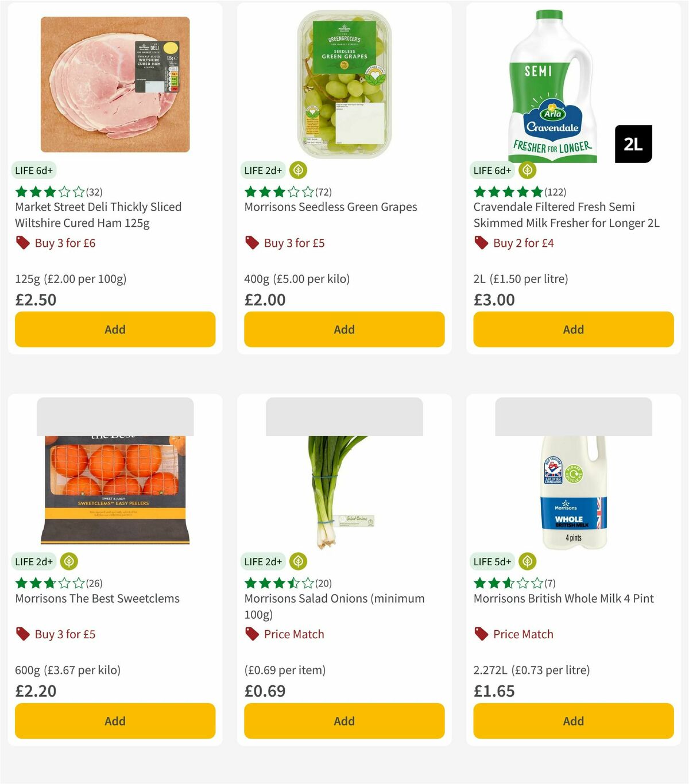Click the tag icon beside Whole Milk Price Match
Screen dimensions: 689x784
pyautogui.click(x=481, y=634)
